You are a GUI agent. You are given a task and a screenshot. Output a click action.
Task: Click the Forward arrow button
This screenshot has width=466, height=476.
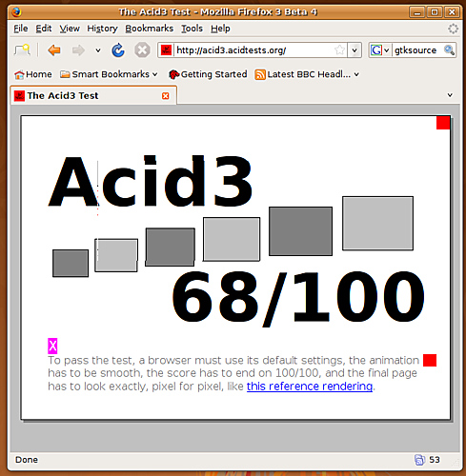pyautogui.click(x=78, y=50)
